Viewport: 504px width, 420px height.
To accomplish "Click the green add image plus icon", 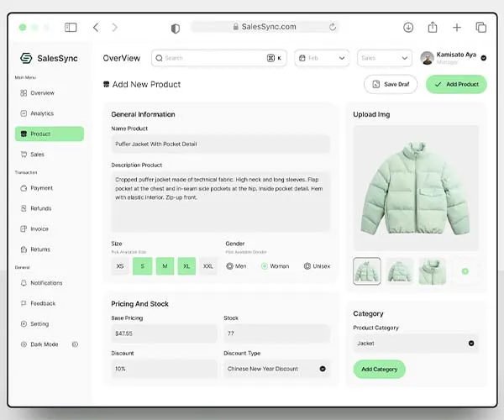I will tap(465, 271).
